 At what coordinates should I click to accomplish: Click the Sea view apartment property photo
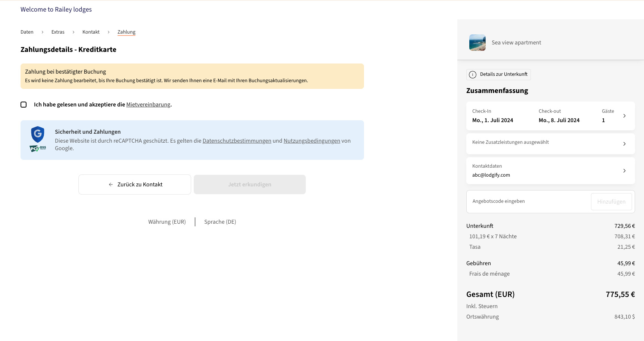[x=477, y=43]
